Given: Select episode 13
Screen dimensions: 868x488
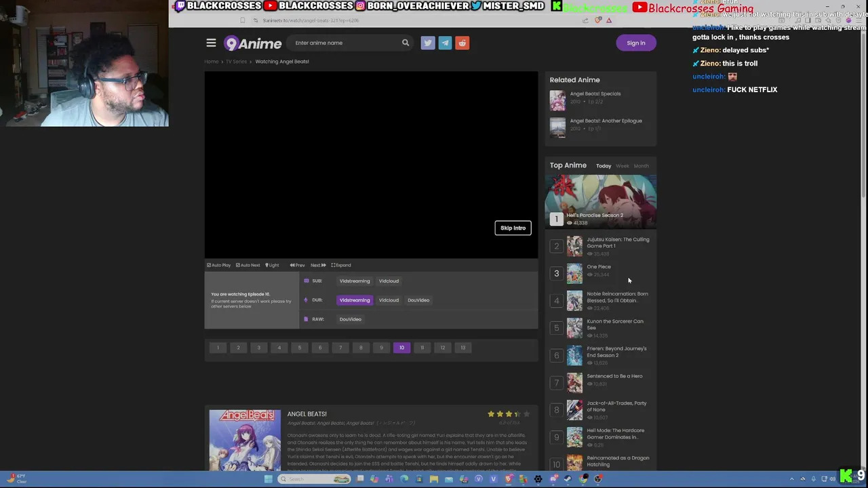Looking at the screenshot, I should [x=463, y=348].
